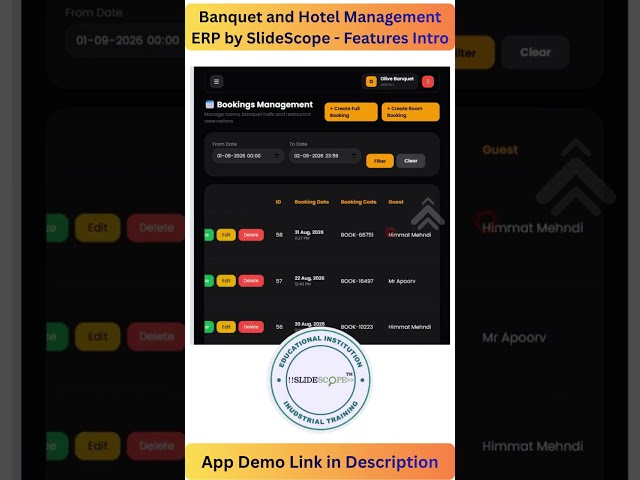640x480 pixels.
Task: Click ID cell 58
Action: coord(279,235)
